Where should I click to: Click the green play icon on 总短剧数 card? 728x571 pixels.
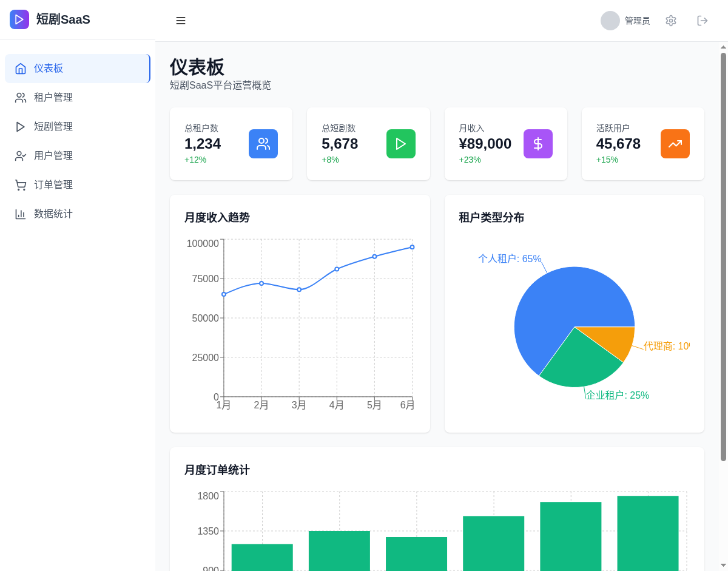pyautogui.click(x=400, y=144)
